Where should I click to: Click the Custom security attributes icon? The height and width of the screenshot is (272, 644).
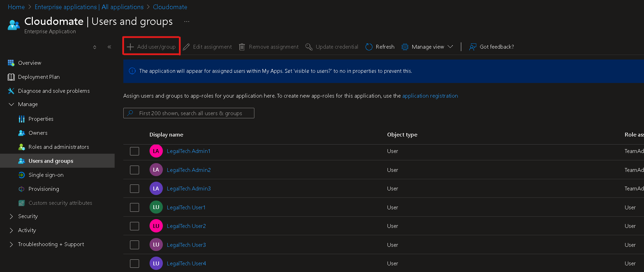point(22,203)
